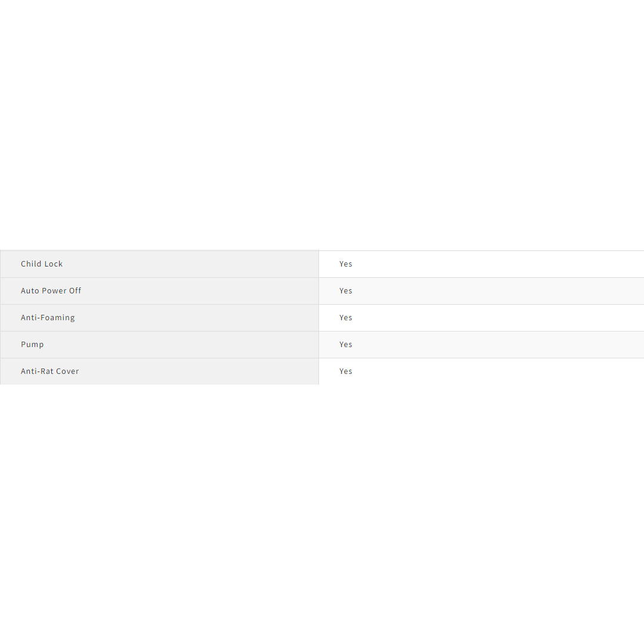Select the Yes value for Child Lock
This screenshot has width=644, height=644.
[x=346, y=264]
